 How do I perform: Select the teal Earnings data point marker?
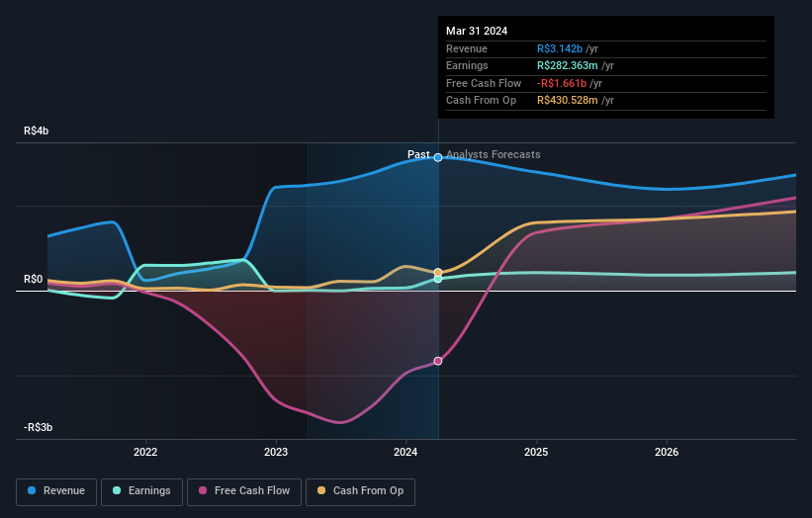point(438,279)
